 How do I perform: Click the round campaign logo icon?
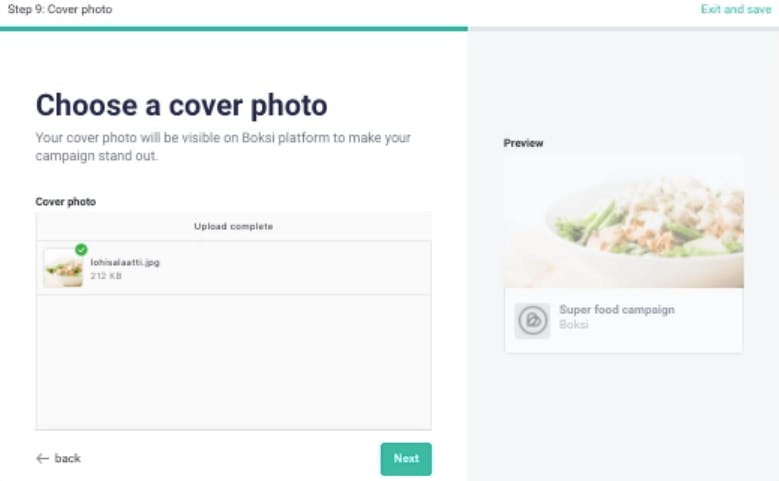pyautogui.click(x=532, y=320)
